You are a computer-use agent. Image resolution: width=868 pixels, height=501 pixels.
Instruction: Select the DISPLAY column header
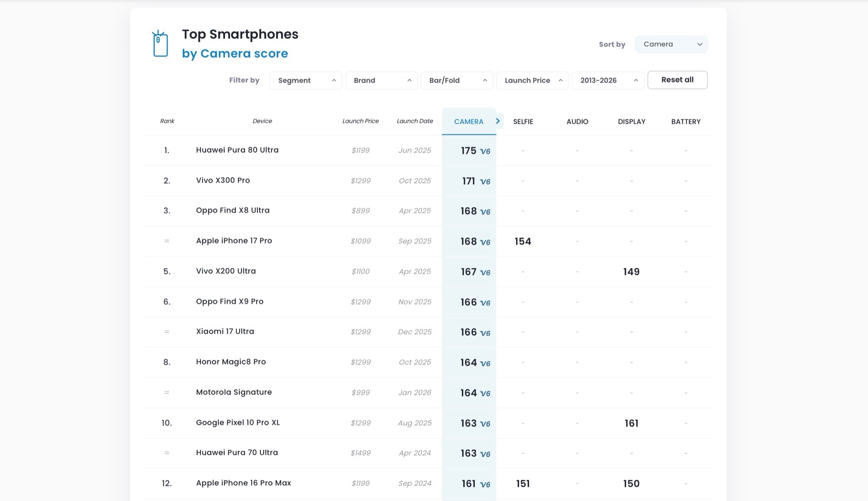pos(631,122)
